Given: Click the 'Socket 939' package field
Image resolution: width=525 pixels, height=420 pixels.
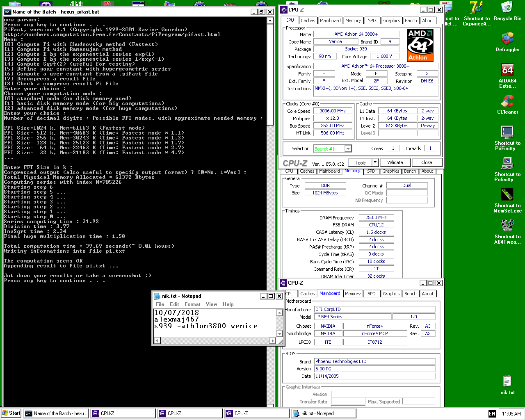Looking at the screenshot, I should [356, 49].
